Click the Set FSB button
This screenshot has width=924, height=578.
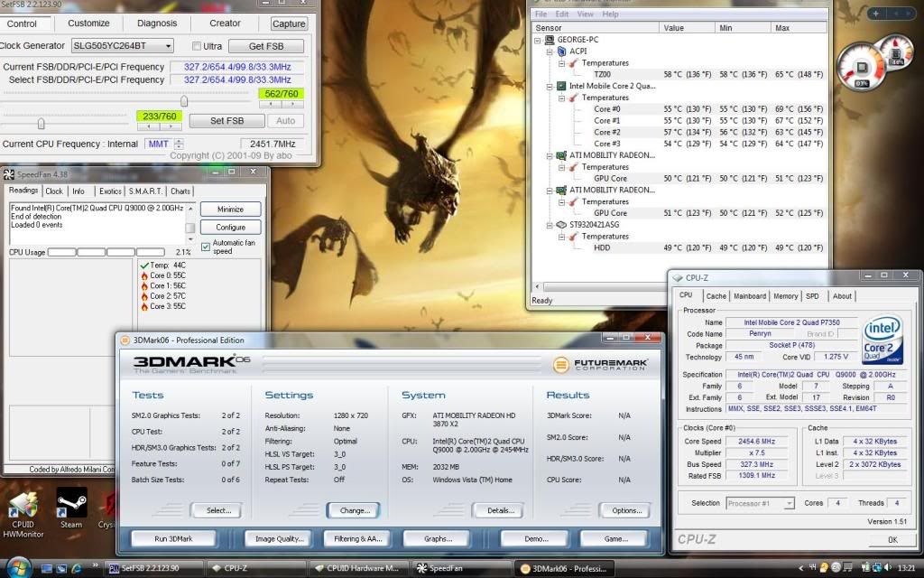[226, 120]
